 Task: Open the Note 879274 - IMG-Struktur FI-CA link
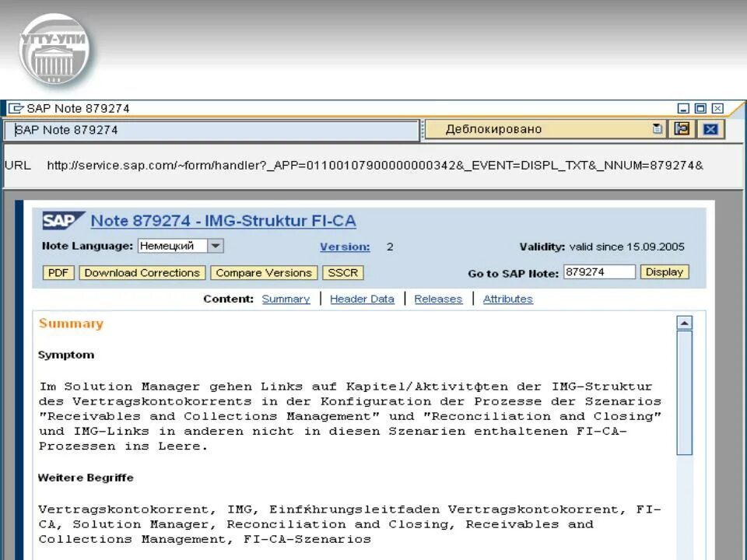223,221
